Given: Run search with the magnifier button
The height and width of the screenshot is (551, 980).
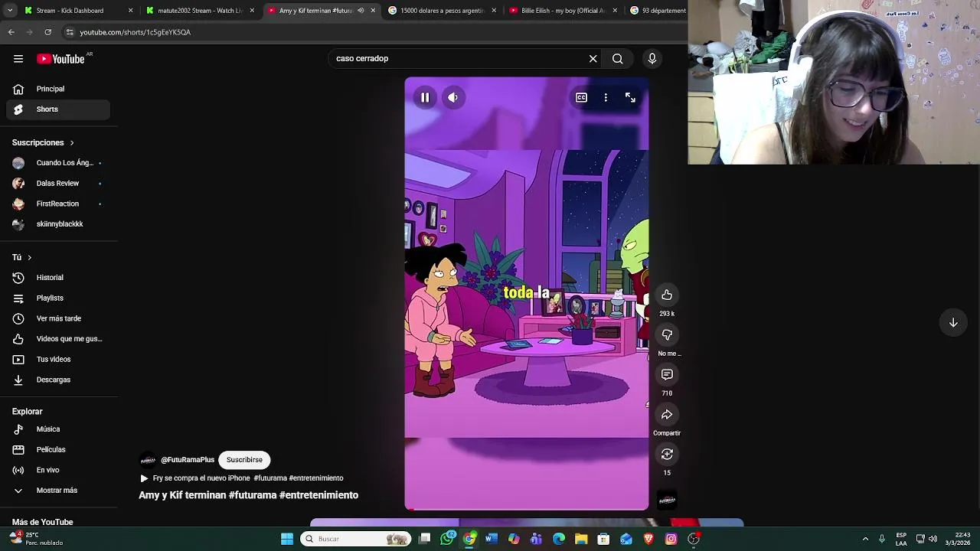Looking at the screenshot, I should click(617, 59).
